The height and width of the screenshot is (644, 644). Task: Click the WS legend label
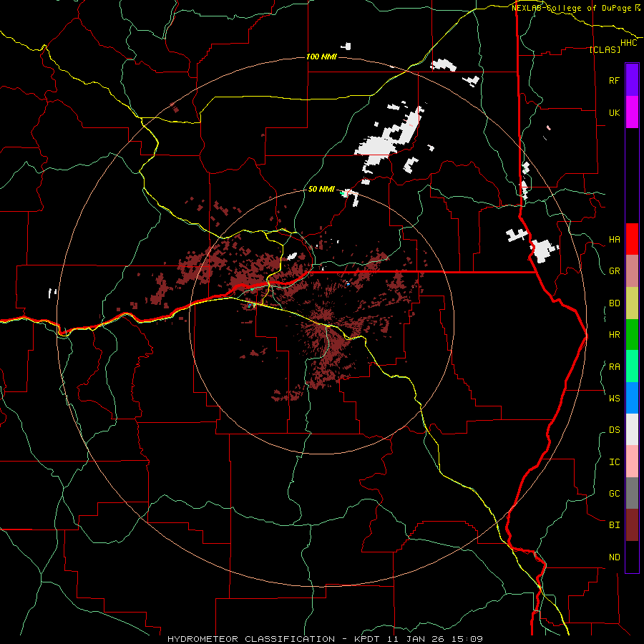point(614,398)
